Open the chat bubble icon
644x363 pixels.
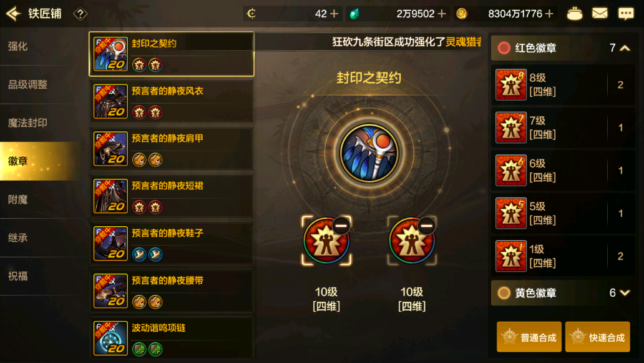click(x=626, y=14)
